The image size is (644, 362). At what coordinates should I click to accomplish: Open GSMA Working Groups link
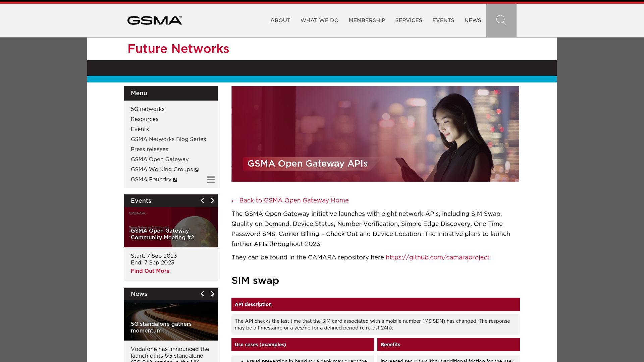[162, 169]
